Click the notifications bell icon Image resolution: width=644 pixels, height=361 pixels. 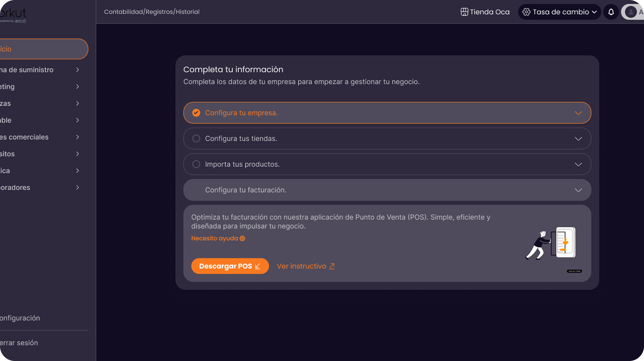coord(611,12)
